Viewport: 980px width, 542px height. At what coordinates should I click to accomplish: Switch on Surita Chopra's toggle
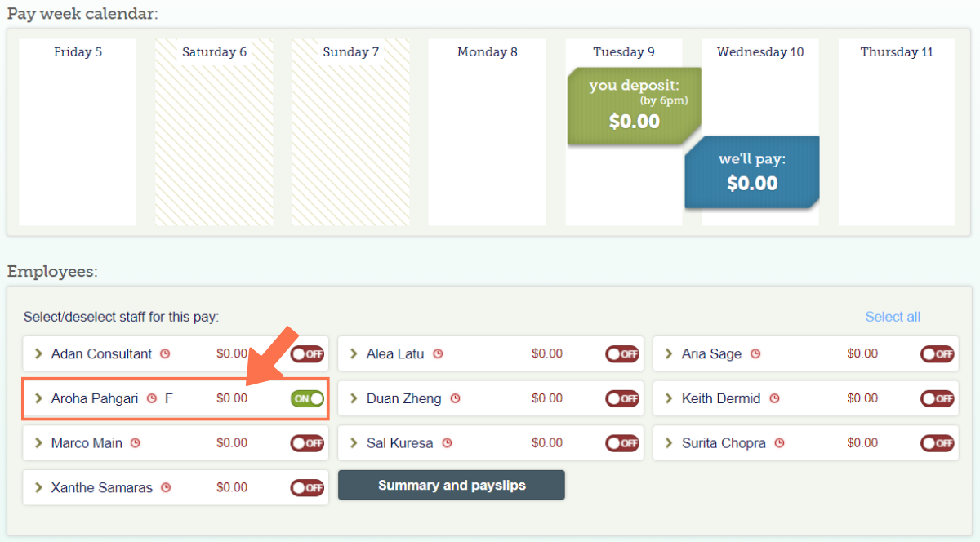pyautogui.click(x=937, y=442)
